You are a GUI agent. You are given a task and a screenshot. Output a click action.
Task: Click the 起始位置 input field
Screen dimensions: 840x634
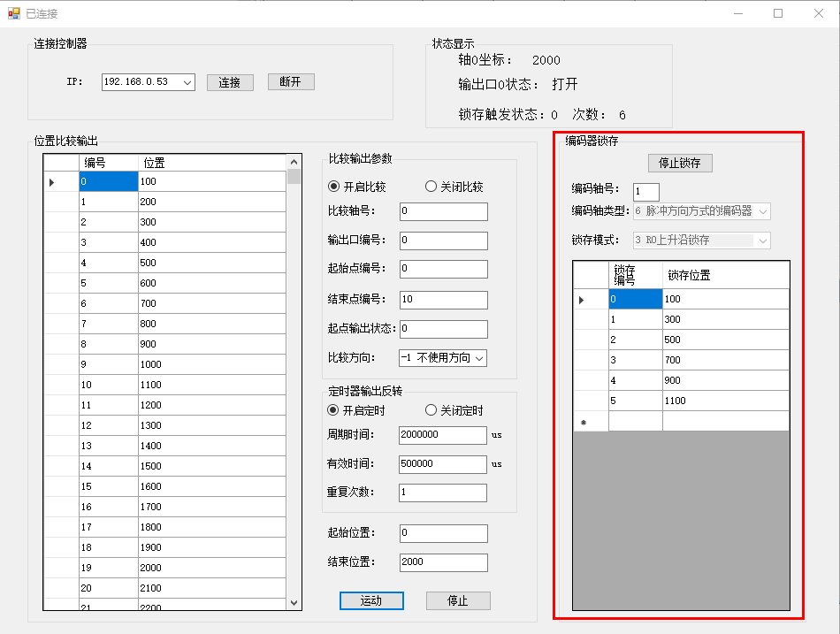click(x=444, y=533)
